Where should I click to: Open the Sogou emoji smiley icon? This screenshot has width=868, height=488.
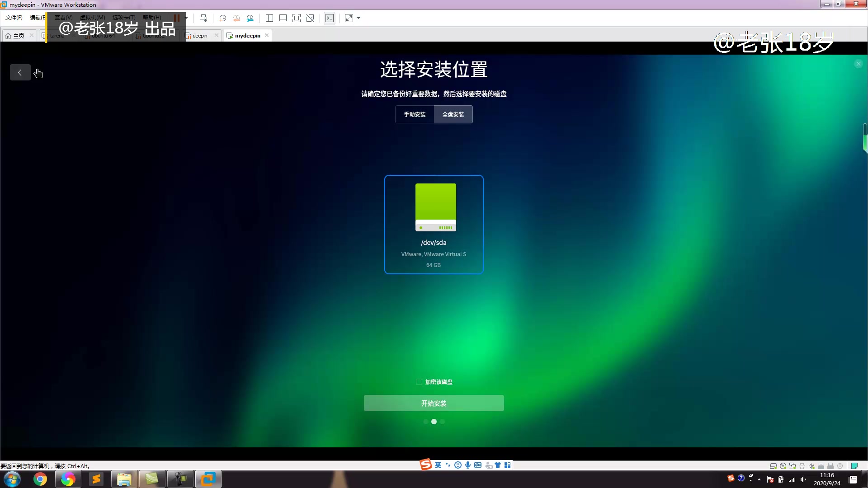(458, 465)
